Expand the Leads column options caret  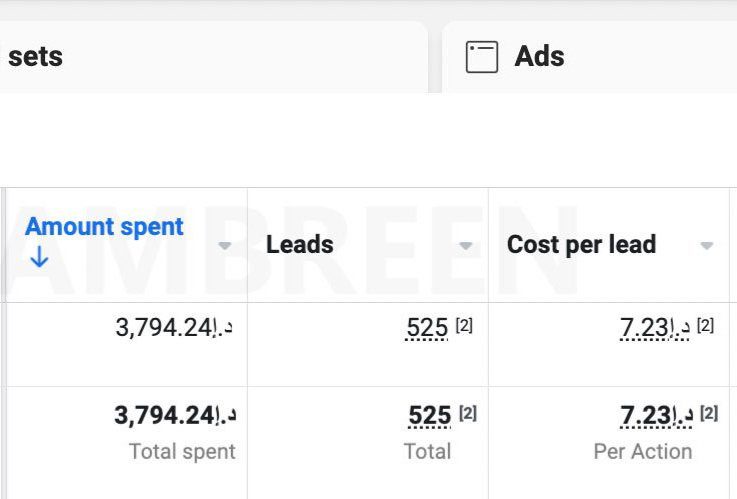(465, 246)
